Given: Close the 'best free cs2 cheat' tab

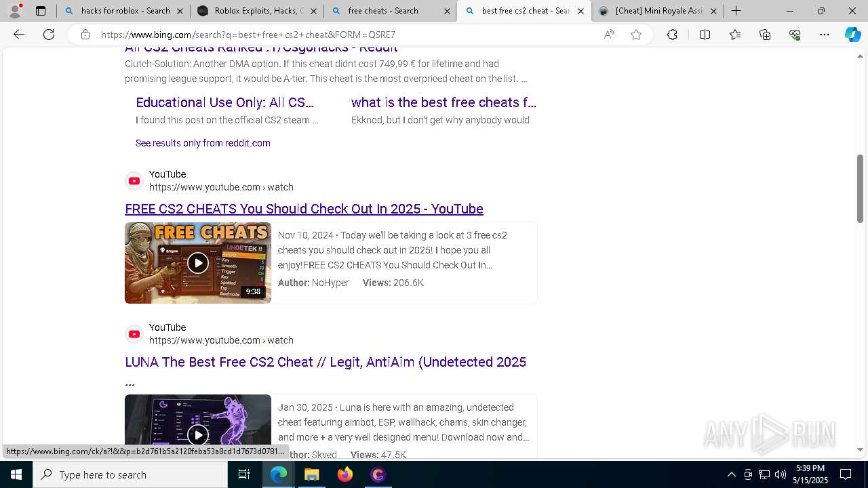Looking at the screenshot, I should click(x=580, y=11).
